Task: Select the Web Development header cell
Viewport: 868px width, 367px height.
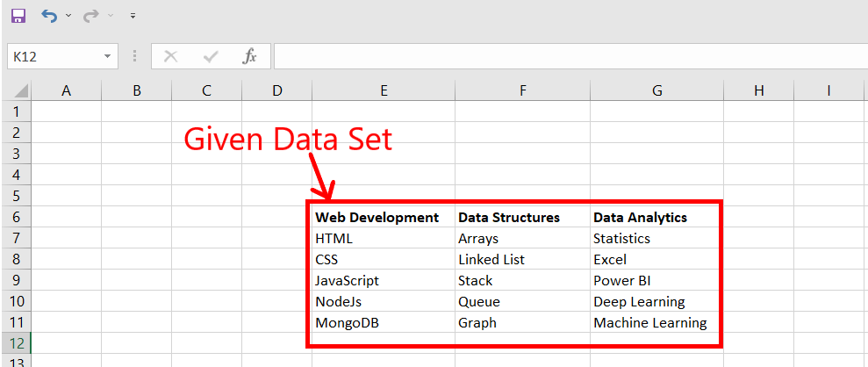Action: [377, 217]
